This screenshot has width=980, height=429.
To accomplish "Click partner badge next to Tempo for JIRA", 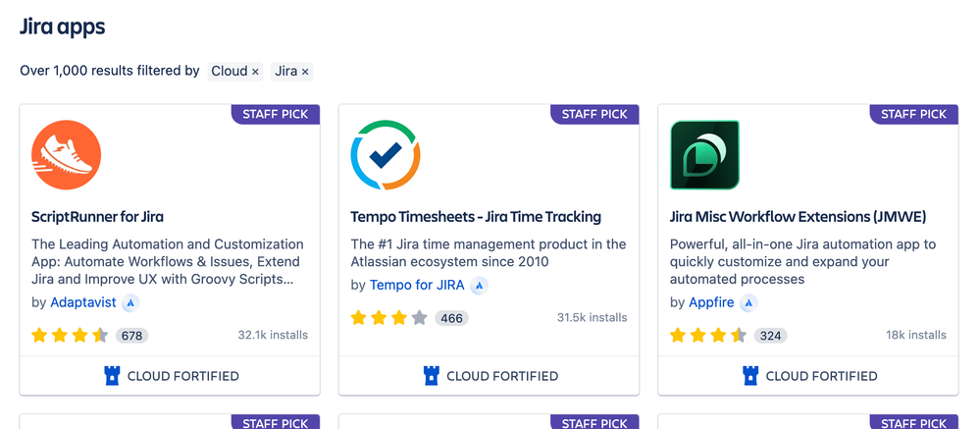I will click(x=480, y=285).
